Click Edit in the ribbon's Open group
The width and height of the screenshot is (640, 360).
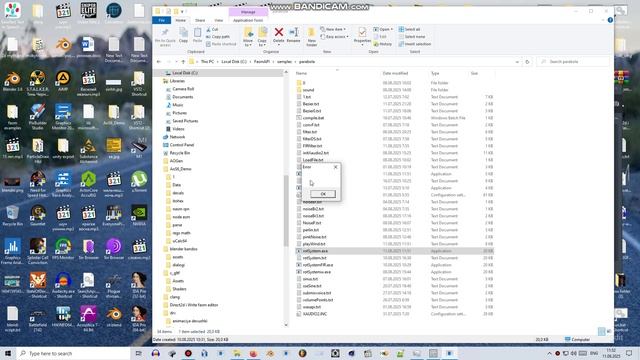(380, 37)
